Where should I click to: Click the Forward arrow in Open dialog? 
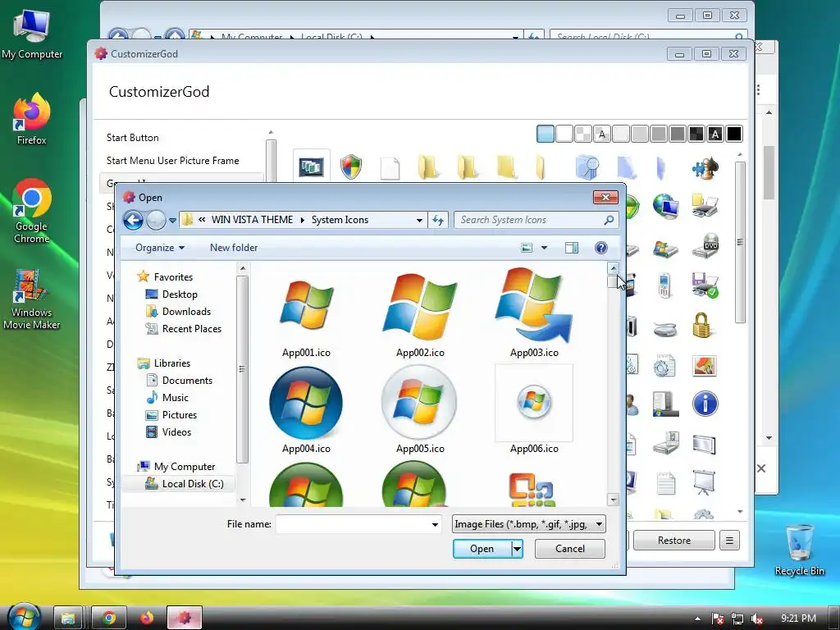pos(156,220)
